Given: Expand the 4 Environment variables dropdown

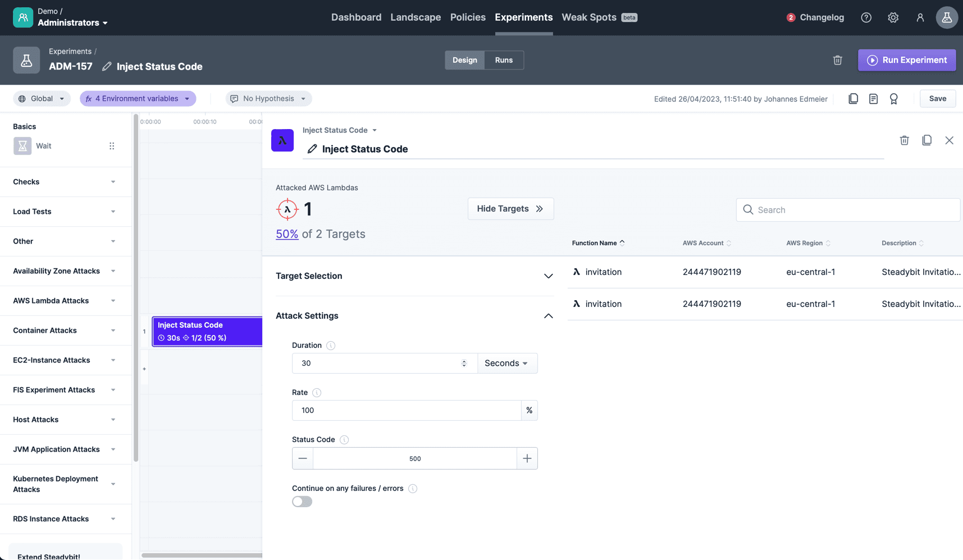Looking at the screenshot, I should pos(138,98).
